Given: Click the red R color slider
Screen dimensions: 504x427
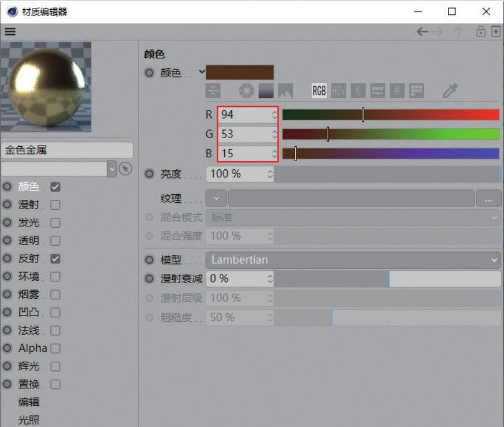Looking at the screenshot, I should click(x=391, y=115).
